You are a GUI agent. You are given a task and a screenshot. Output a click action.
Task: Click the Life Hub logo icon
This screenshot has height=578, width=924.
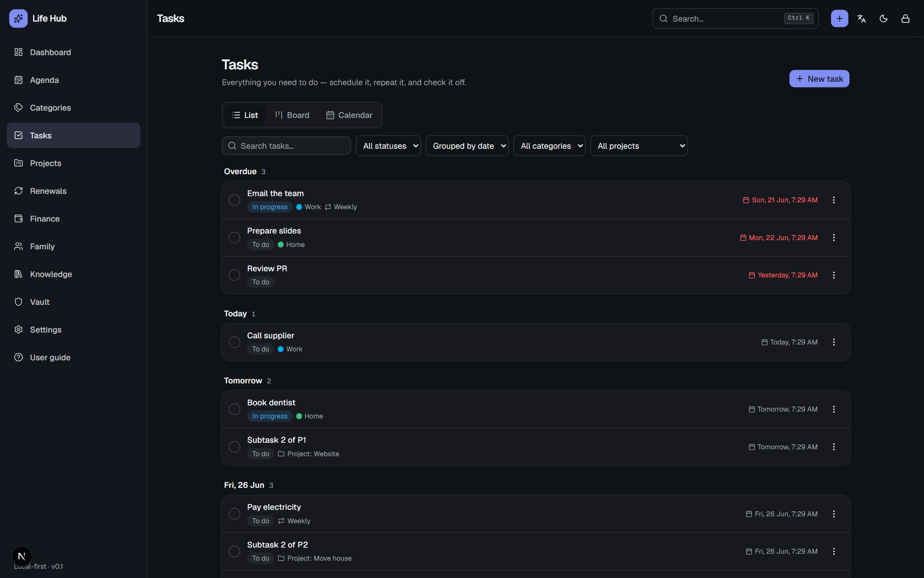click(x=18, y=18)
